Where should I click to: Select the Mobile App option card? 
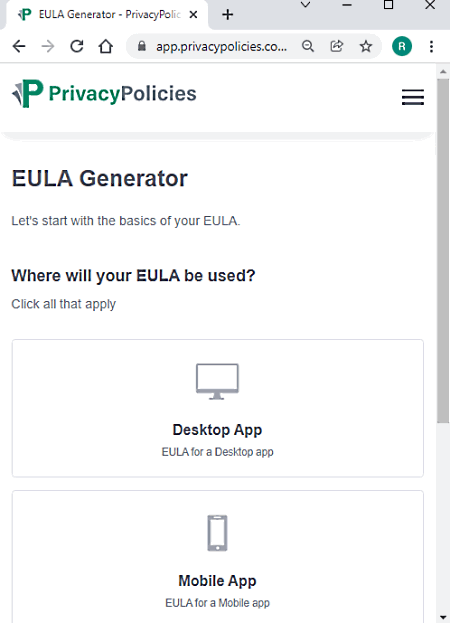click(x=218, y=557)
